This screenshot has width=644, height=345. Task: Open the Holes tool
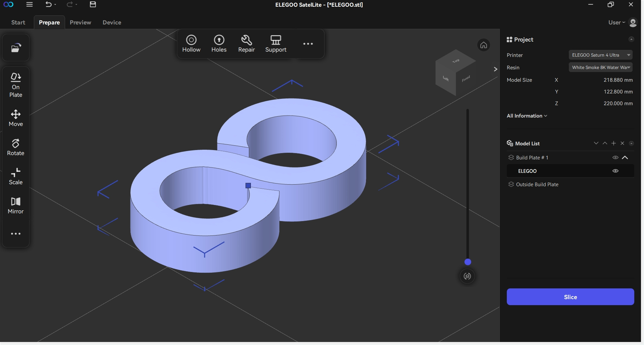(x=219, y=44)
